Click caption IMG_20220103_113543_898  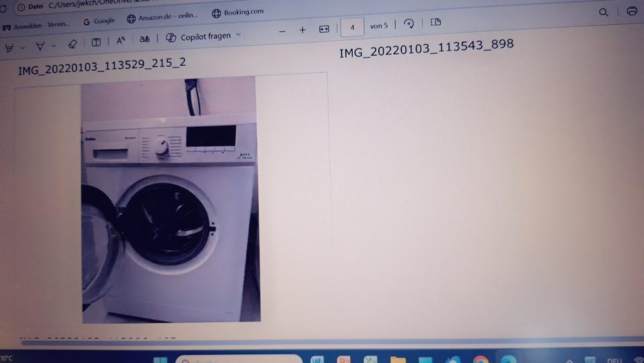coord(427,48)
